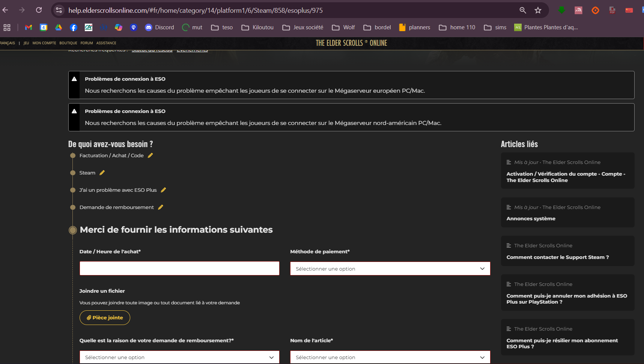Open the ASSISTANCE menu item
Viewport: 644px width, 364px height.
[106, 43]
